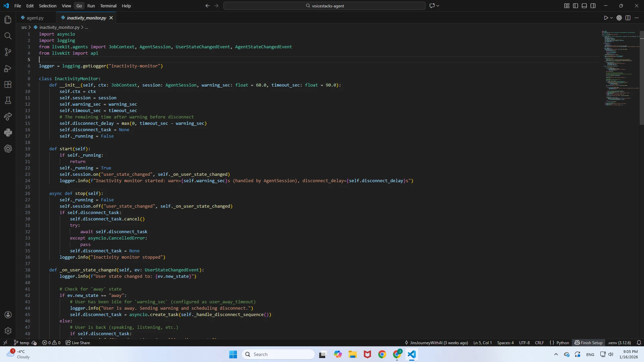
Task: Open the Search view in activity bar
Action: click(8, 36)
